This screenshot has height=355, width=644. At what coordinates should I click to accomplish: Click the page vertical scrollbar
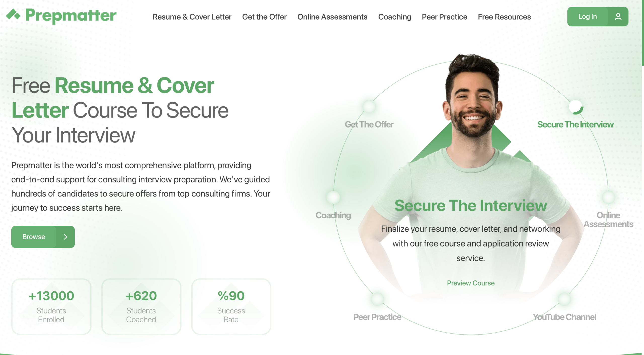click(x=642, y=33)
